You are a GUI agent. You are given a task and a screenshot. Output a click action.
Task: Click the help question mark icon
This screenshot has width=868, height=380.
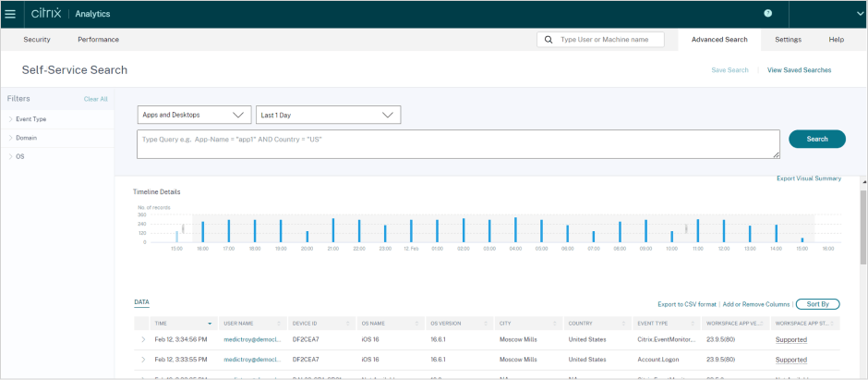[x=767, y=13]
